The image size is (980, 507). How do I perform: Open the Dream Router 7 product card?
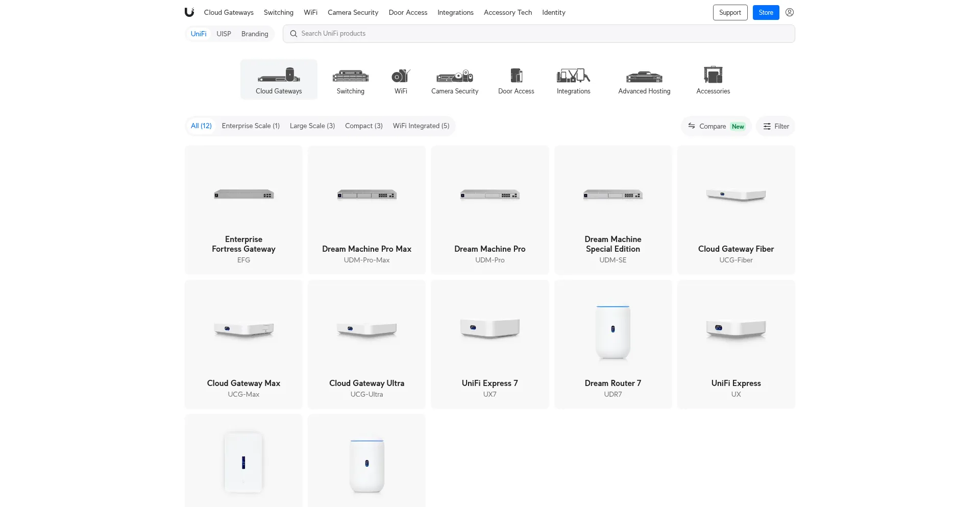[612, 344]
